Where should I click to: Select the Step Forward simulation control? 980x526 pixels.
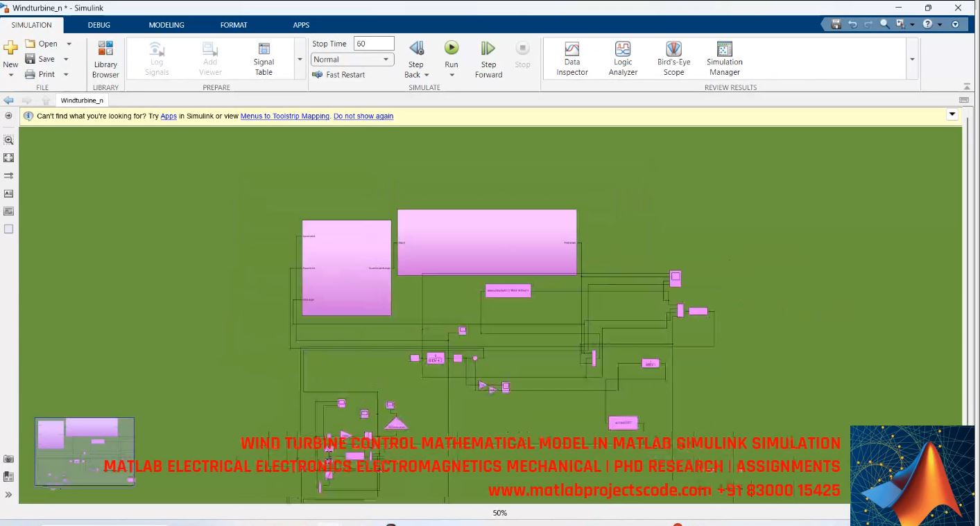point(488,59)
